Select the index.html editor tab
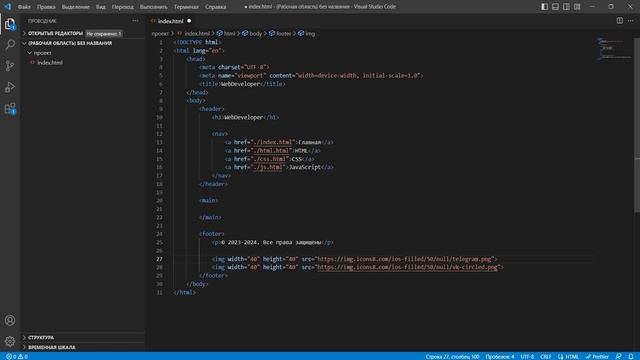This screenshot has height=360, width=640. 170,21
